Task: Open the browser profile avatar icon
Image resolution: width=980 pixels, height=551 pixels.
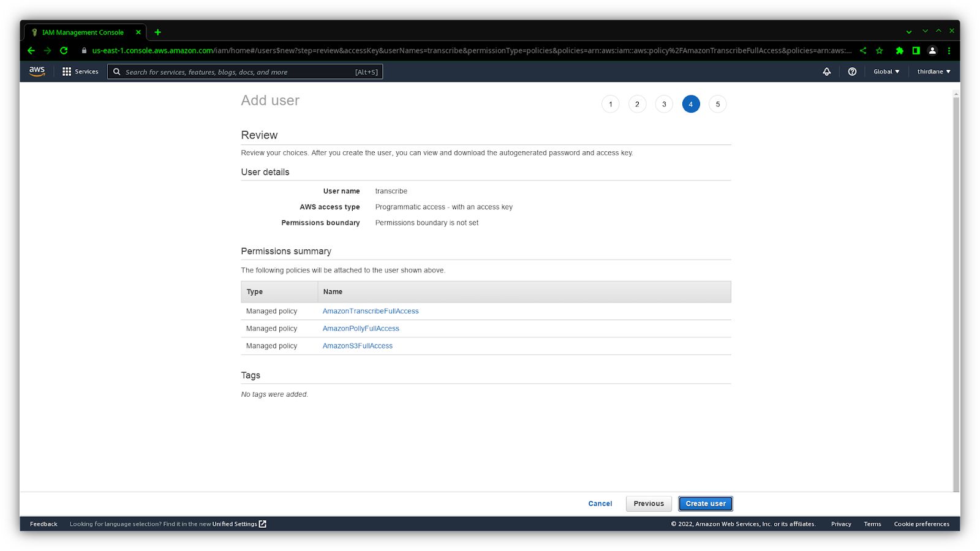Action: 932,51
